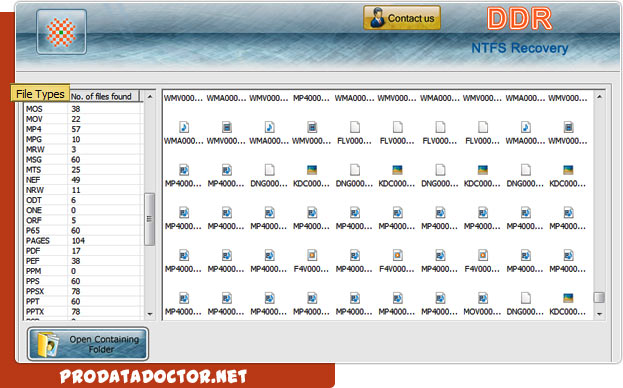
Task: Select the PDF file type row
Action: (83, 251)
